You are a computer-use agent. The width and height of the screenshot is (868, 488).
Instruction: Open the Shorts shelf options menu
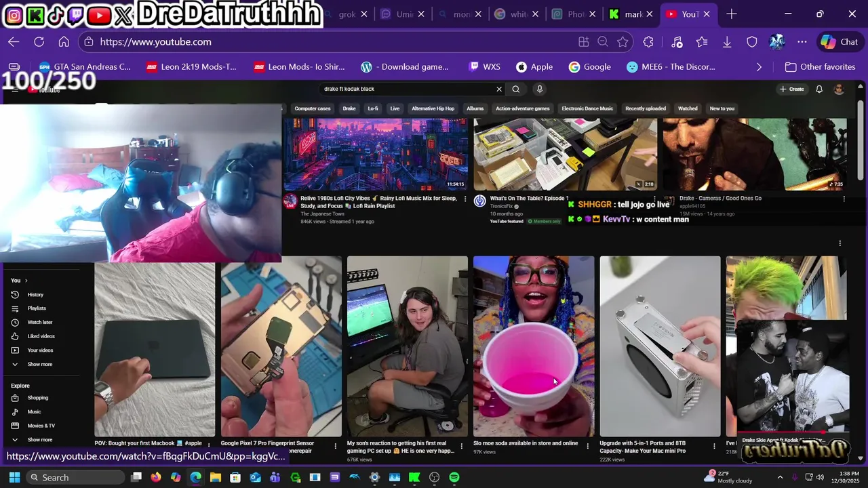click(840, 243)
